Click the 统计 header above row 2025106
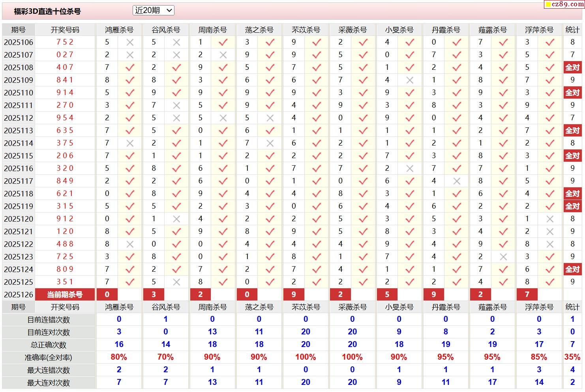 [572, 30]
